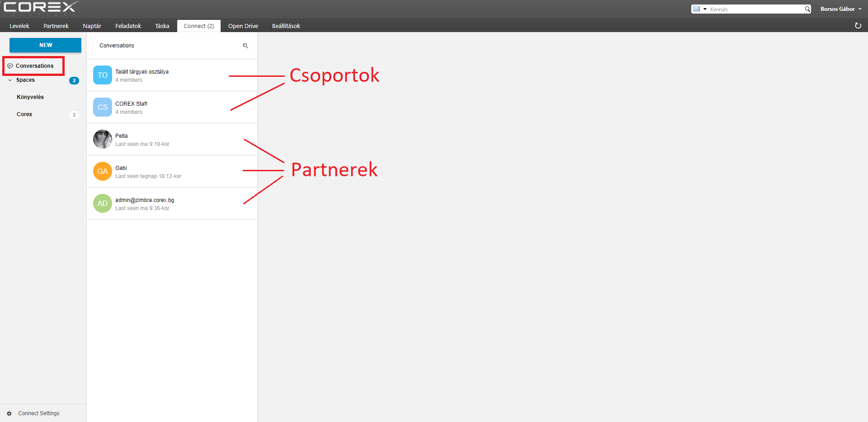868x422 pixels.
Task: Collapse the Spaces section chevron
Action: (x=10, y=80)
